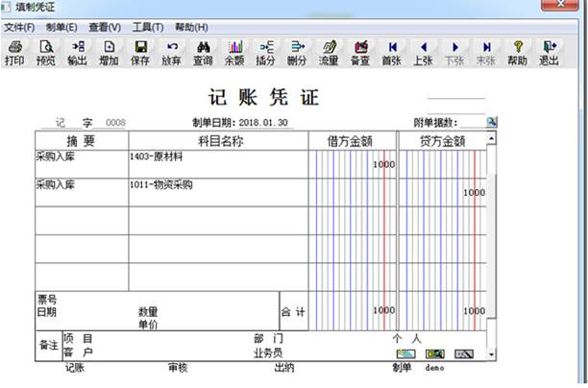Click the scrollbar down arrow of voucher table
Screen dimensions: 588x388
[491, 353]
